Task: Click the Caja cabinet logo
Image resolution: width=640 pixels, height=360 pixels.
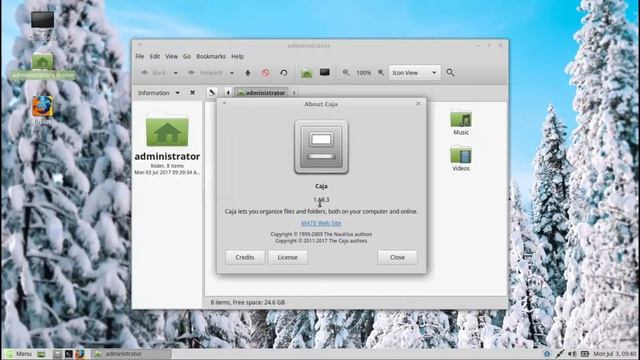Action: (x=321, y=147)
